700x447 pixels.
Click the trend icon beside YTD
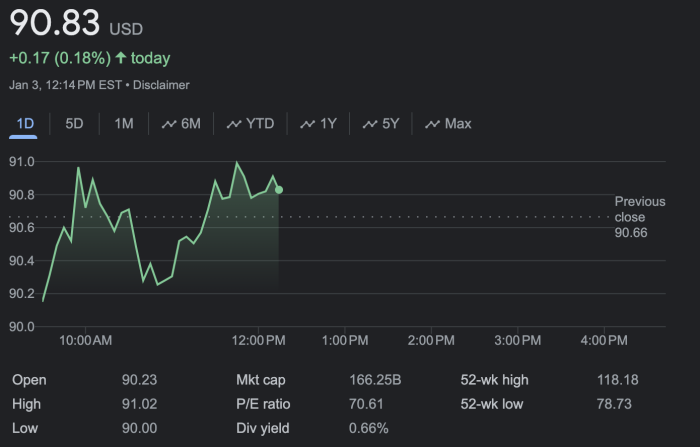pyautogui.click(x=235, y=124)
